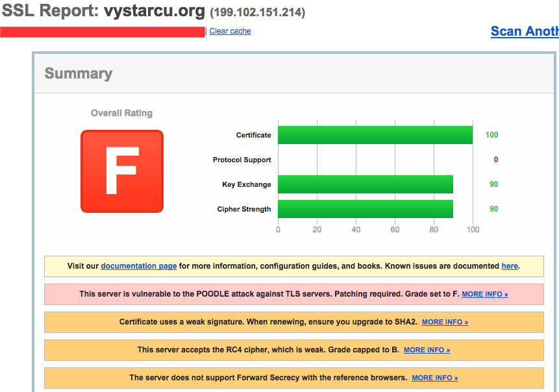The height and width of the screenshot is (392, 559).
Task: Click the Forward Secrecy warning text
Action: point(268,378)
